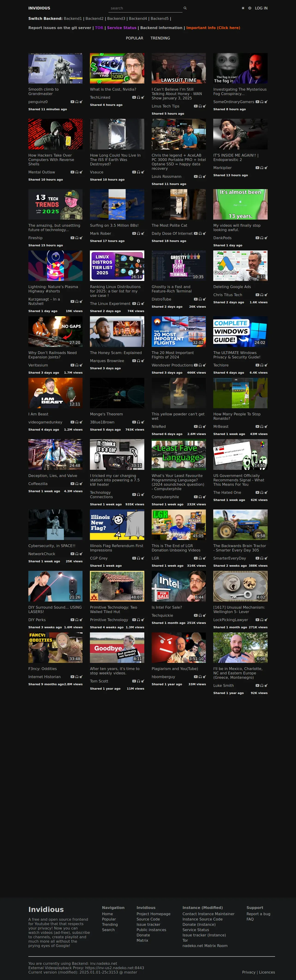The width and height of the screenshot is (296, 980).
Task: Select audio mode beside Marques Brownlee
Action: [139, 361]
